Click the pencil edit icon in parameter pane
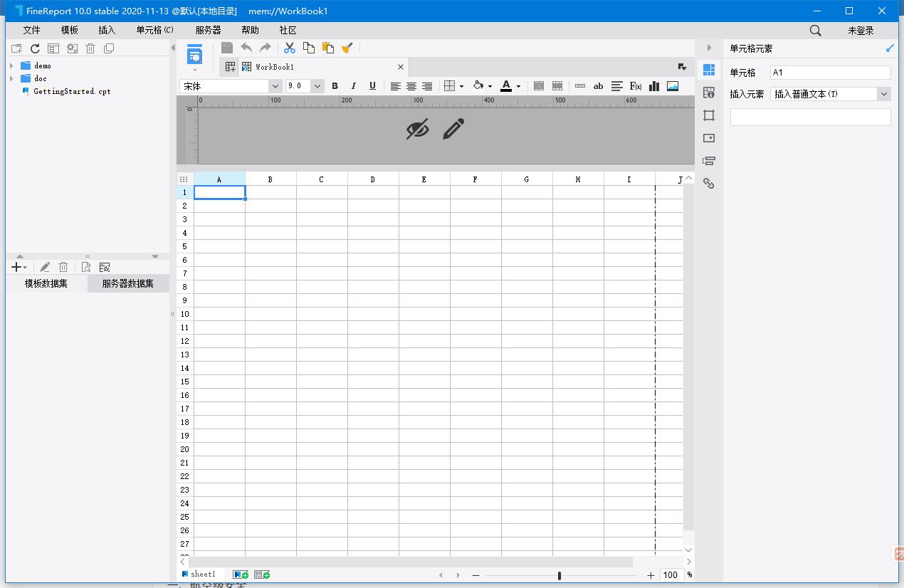The width and height of the screenshot is (904, 588). coord(453,129)
